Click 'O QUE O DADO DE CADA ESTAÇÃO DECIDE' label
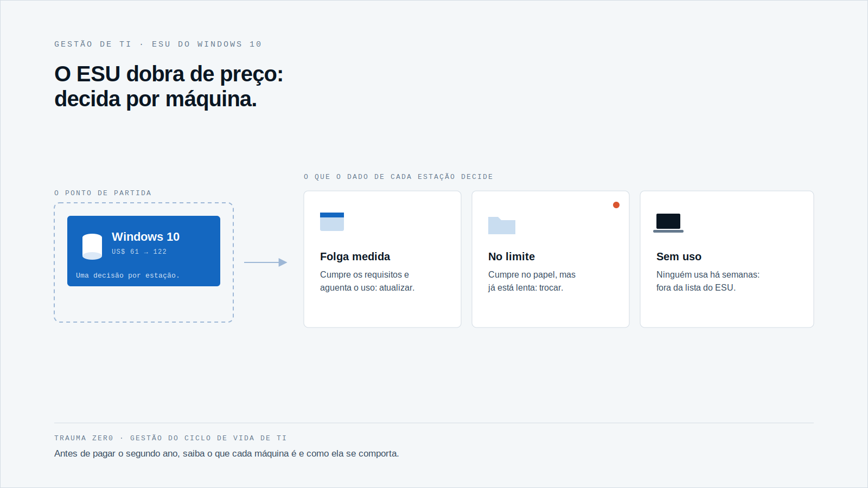Image resolution: width=868 pixels, height=488 pixels. (398, 177)
